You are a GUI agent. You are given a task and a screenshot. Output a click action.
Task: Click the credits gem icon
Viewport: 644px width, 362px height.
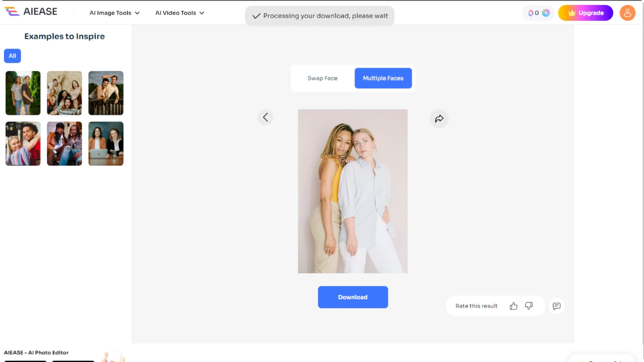click(x=530, y=13)
